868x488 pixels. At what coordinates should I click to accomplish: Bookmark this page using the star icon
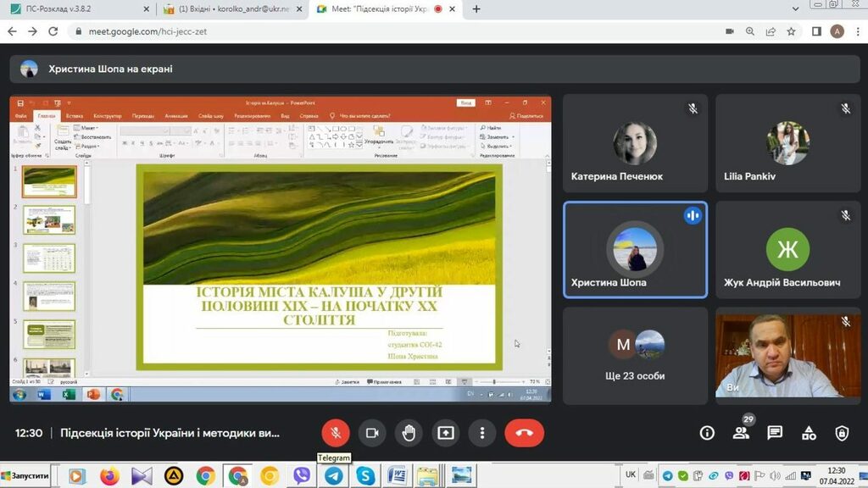click(791, 31)
